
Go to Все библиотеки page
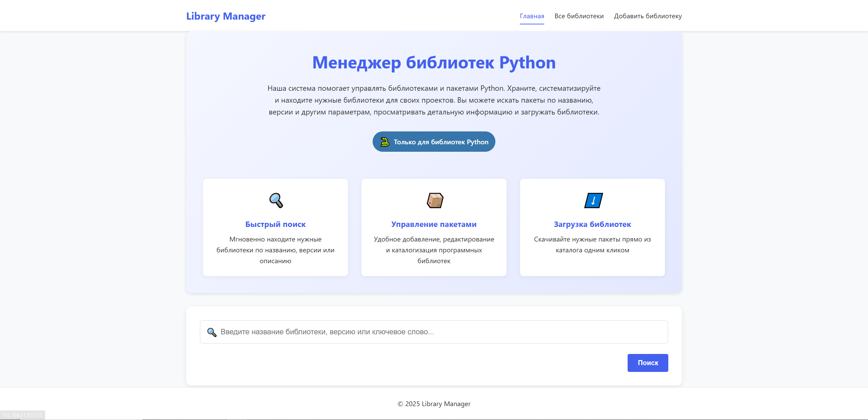click(579, 16)
